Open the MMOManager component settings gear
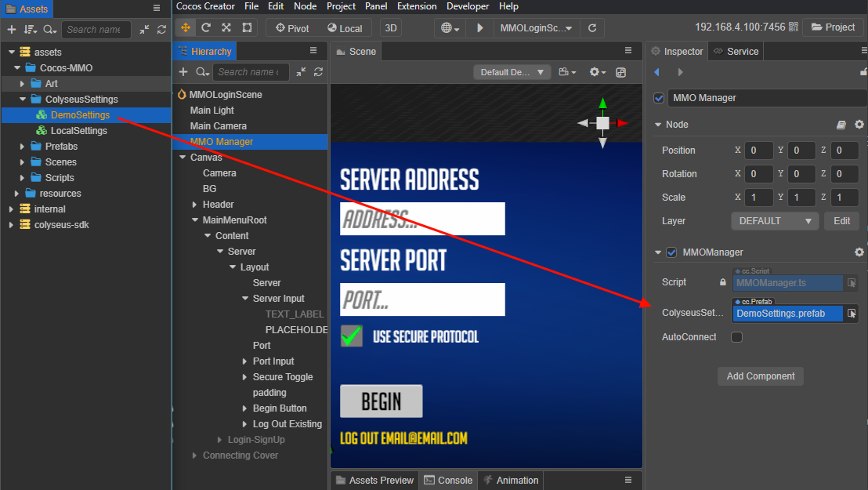Viewport: 868px width, 490px height. click(859, 252)
